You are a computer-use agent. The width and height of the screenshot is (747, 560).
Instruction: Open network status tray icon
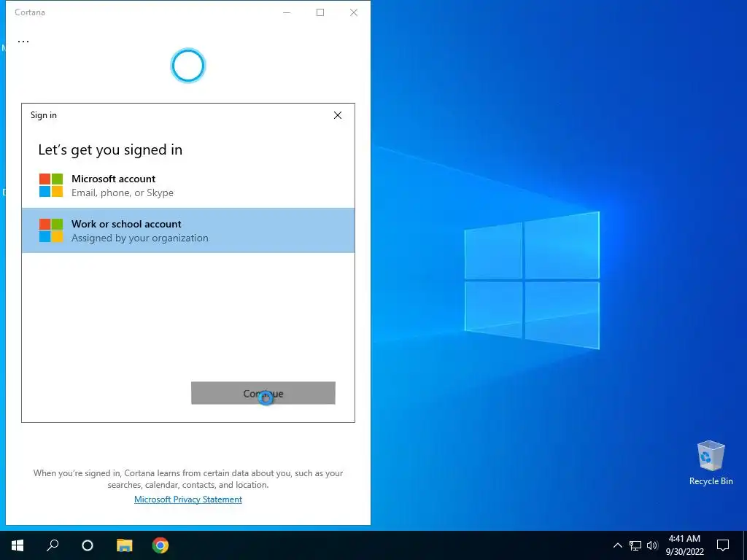(x=635, y=545)
